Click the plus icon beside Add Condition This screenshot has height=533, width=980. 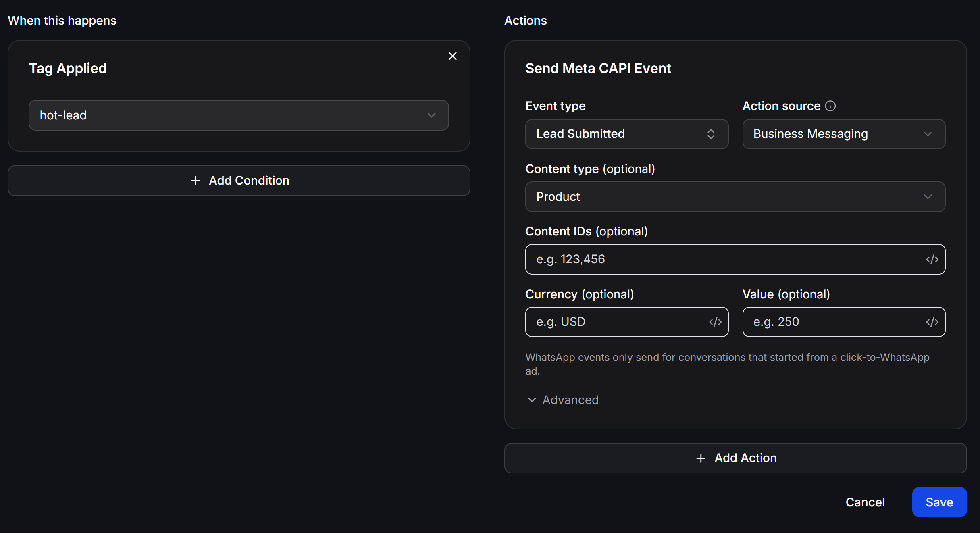point(195,181)
